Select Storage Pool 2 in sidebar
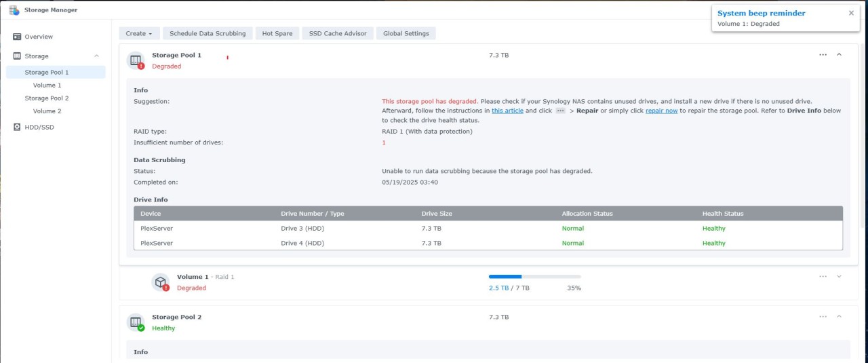Image resolution: width=868 pixels, height=363 pixels. coord(47,98)
